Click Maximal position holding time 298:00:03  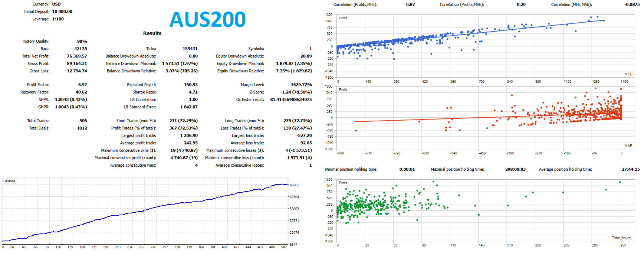point(515,170)
